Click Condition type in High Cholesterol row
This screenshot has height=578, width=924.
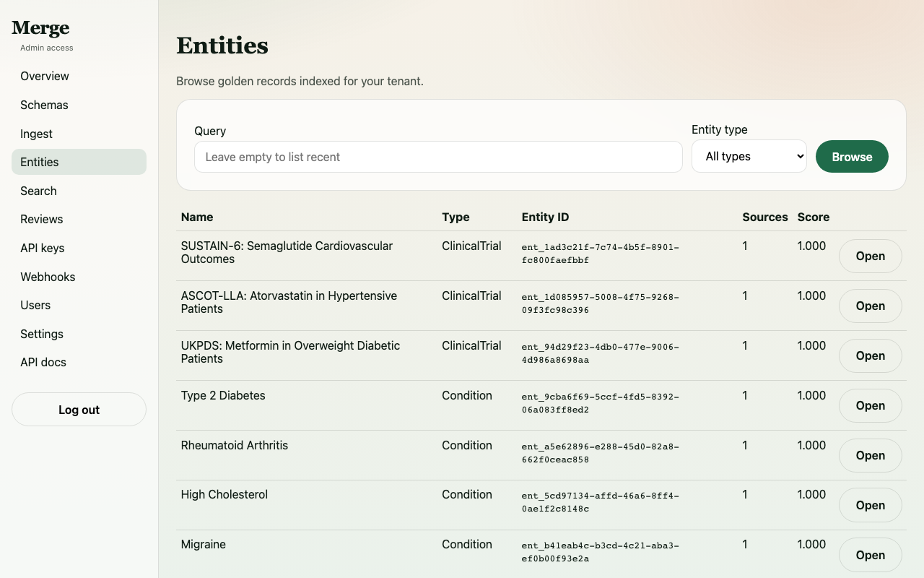pyautogui.click(x=467, y=494)
